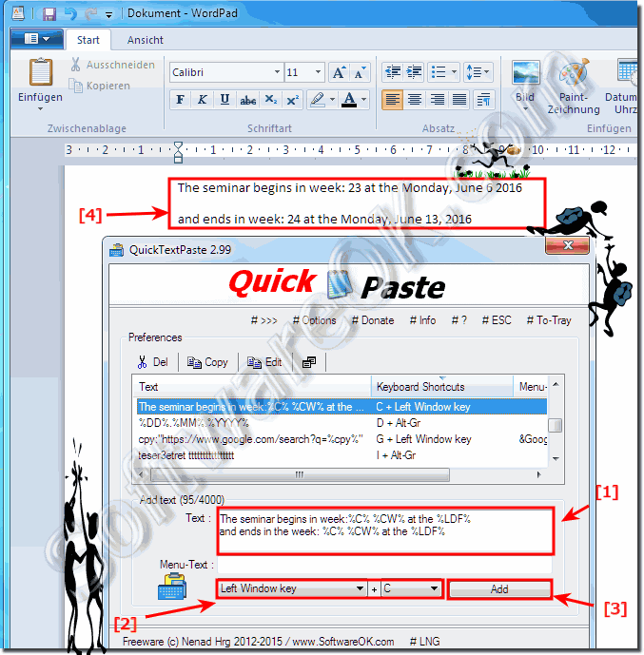Align paragraph text to the right
Screen dimensions: 644x655
pos(438,100)
